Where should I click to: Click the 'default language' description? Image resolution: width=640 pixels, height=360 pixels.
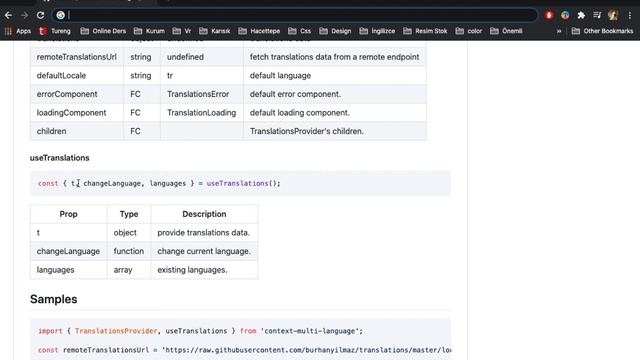click(280, 76)
